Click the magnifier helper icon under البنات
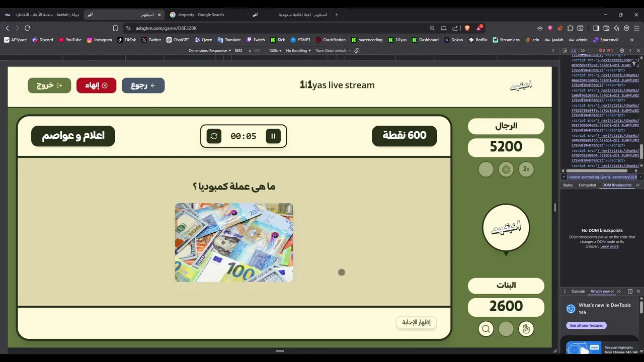The image size is (644, 362). click(x=486, y=329)
